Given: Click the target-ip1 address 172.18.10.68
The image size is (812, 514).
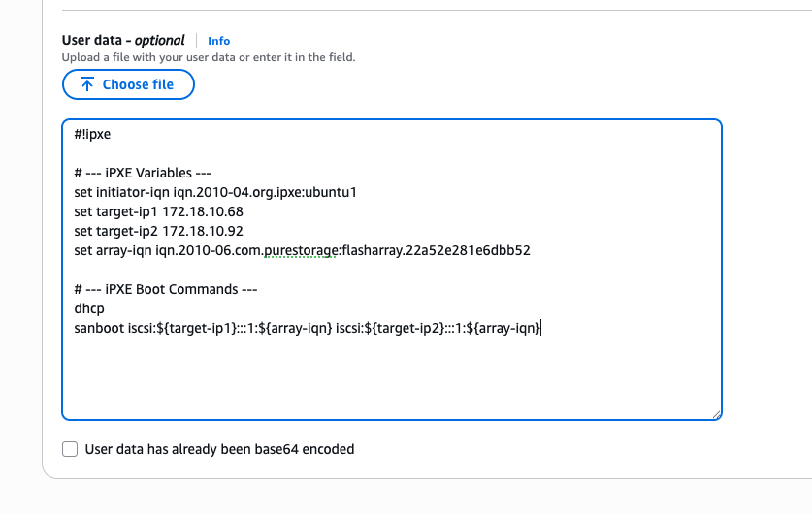Looking at the screenshot, I should [202, 211].
